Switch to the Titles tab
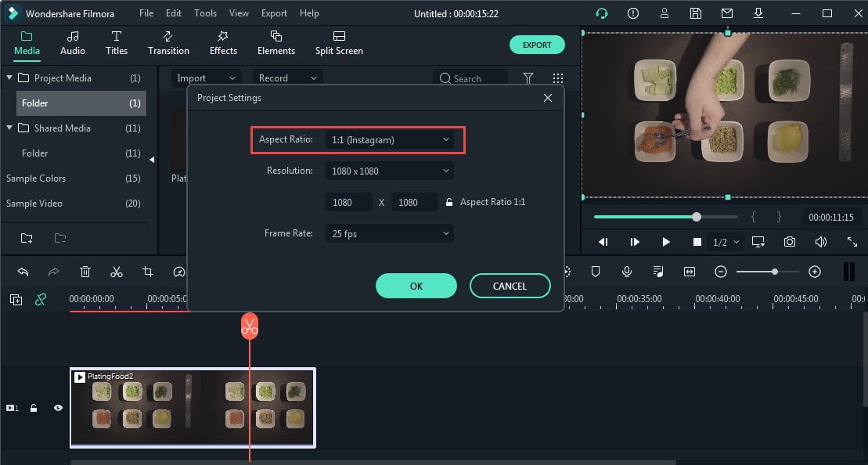This screenshot has width=868, height=465. click(117, 43)
